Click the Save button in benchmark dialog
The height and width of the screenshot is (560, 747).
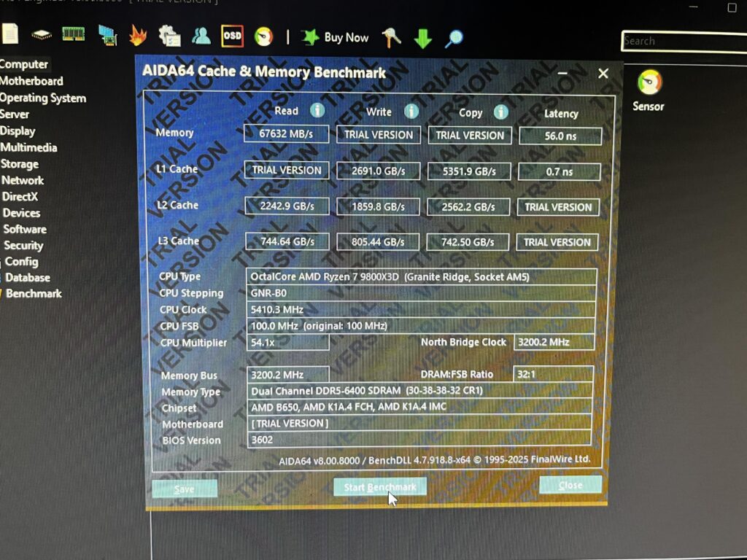185,489
